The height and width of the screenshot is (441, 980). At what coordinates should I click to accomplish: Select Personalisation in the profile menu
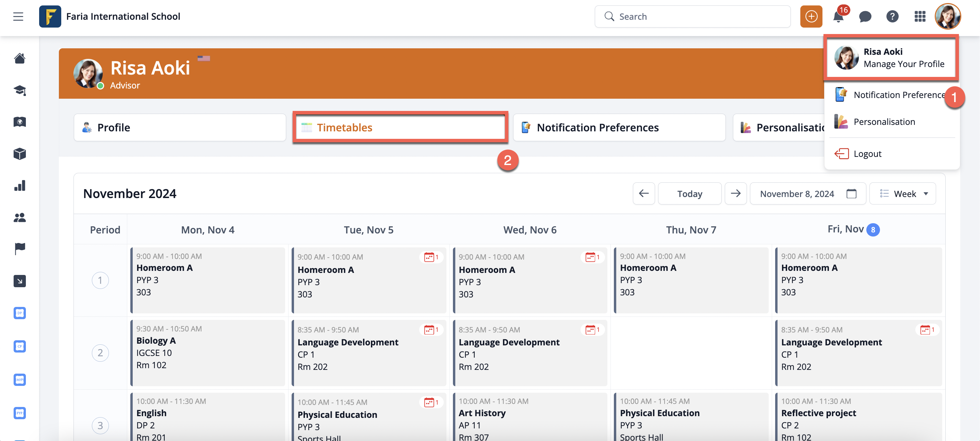[884, 122]
